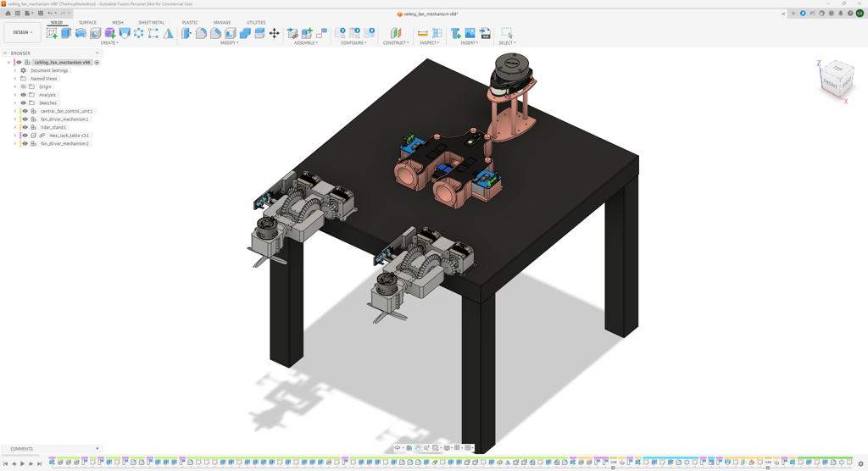Open the Configure menu
The image size is (868, 471).
353,42
